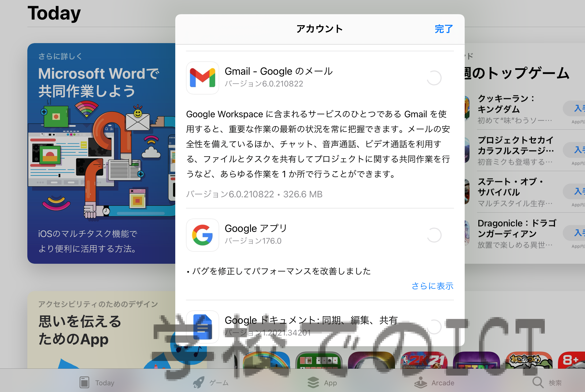585x392 pixels.
Task: Open the Today tab in bottom bar
Action: (x=97, y=383)
